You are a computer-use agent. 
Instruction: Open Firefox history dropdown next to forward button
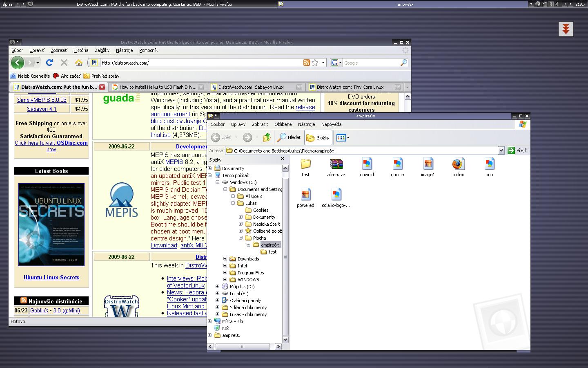pyautogui.click(x=38, y=63)
